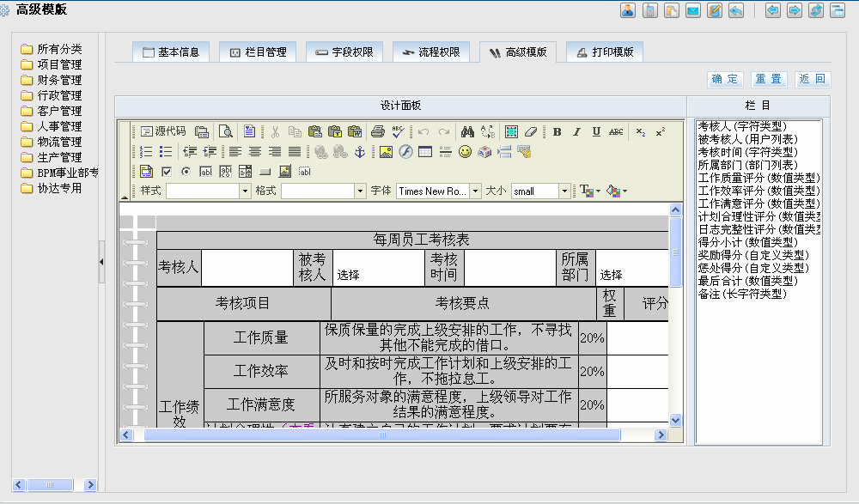Click the notepad with pencil icon at top
This screenshot has width=859, height=504.
tap(715, 9)
